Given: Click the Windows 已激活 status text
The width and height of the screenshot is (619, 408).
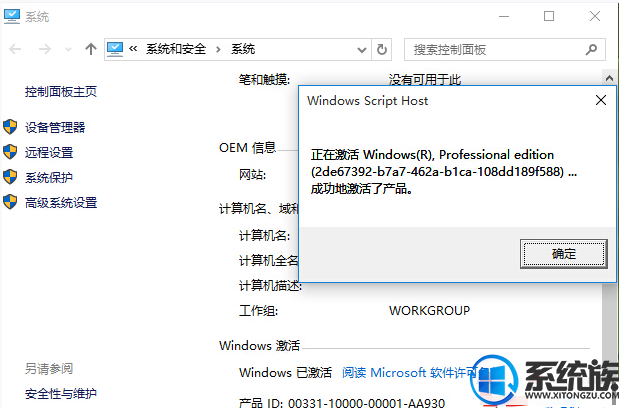Looking at the screenshot, I should click(x=285, y=372).
